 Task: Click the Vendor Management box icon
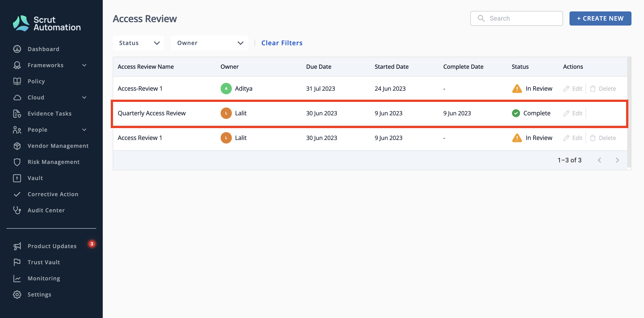[x=17, y=146]
